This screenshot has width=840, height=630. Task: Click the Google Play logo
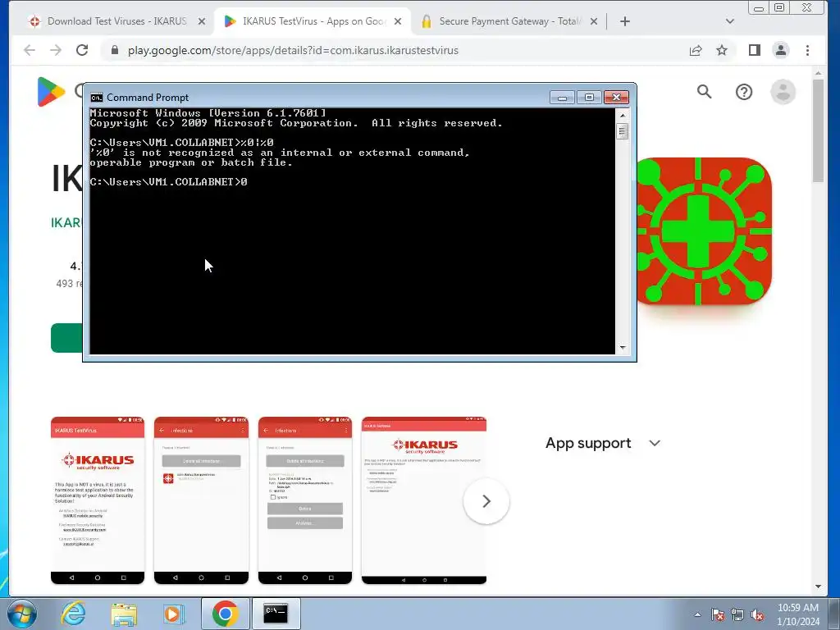click(x=51, y=92)
